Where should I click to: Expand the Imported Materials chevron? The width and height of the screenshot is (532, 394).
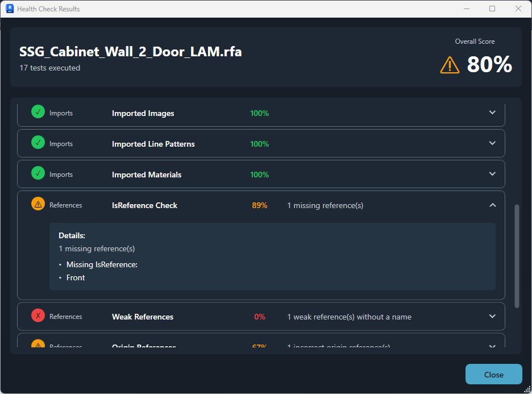tap(492, 174)
